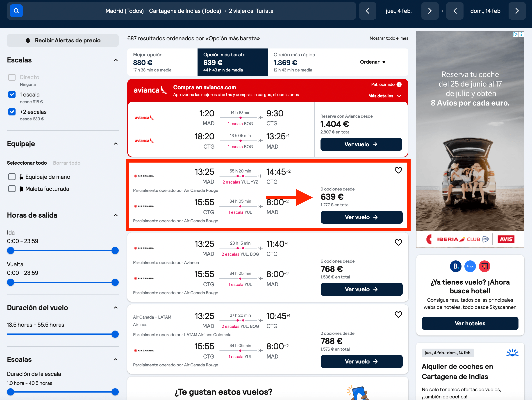
Task: Click the Ida slider left handle
Action: [11, 251]
